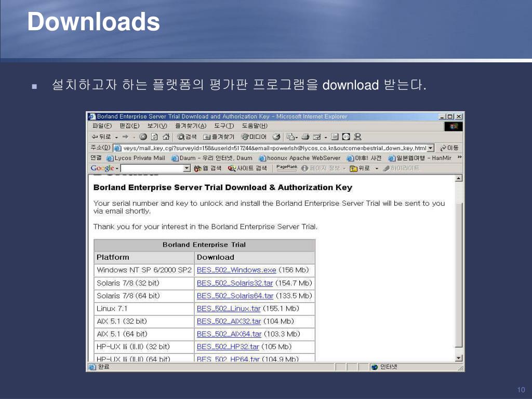Open the address bar URL dropdown
This screenshot has height=399, width=532.
pos(431,148)
